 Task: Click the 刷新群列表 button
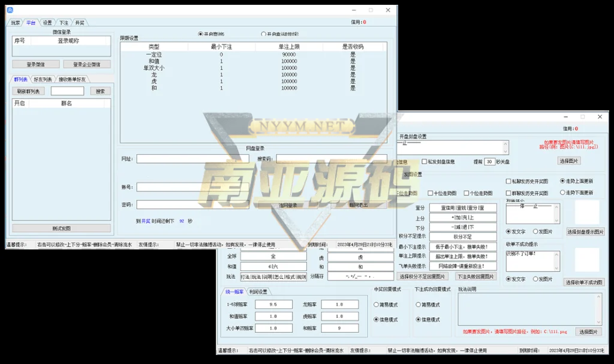click(28, 91)
